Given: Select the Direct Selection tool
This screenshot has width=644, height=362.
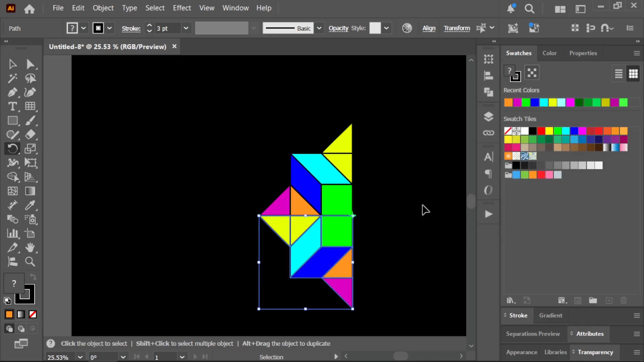Looking at the screenshot, I should tap(30, 64).
